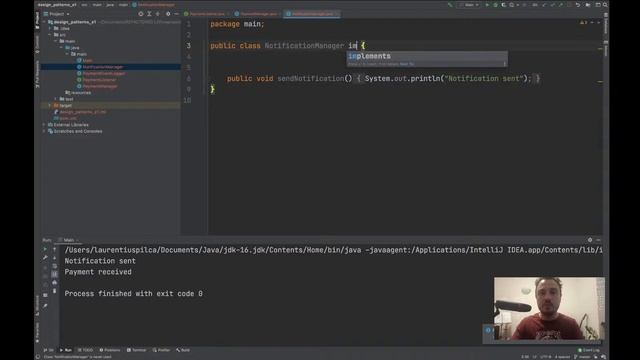The width and height of the screenshot is (640, 360).
Task: Toggle soft-wrap in console output
Action: 54,266
